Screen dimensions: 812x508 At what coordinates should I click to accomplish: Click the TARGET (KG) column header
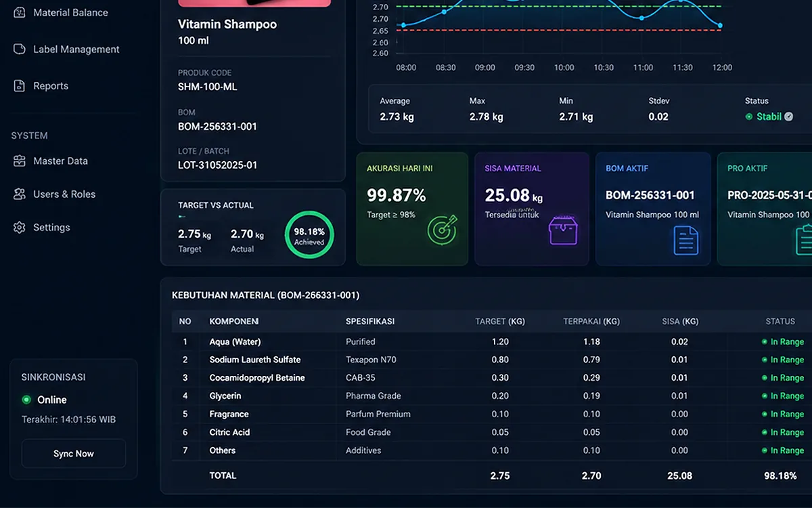coord(500,322)
